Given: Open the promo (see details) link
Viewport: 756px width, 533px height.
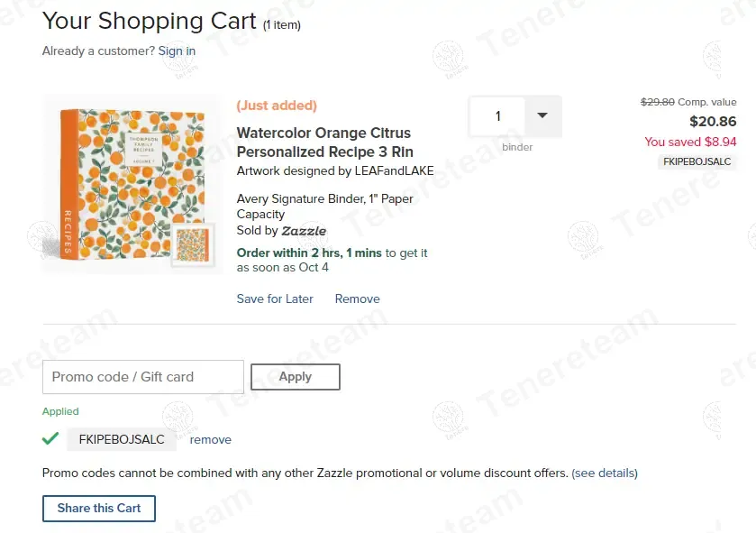Looking at the screenshot, I should (605, 473).
